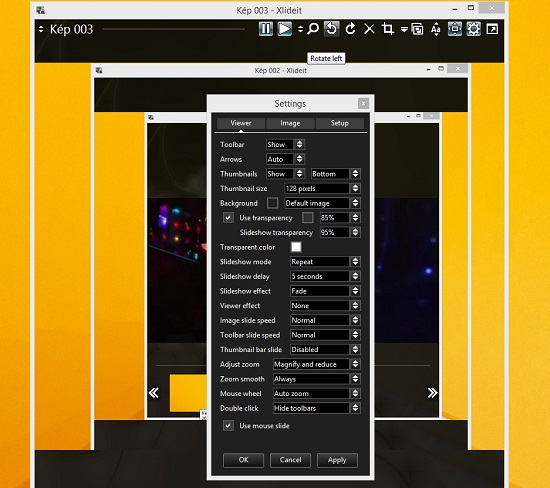Click the transparency color box beside 85%
The image size is (550, 488).
(307, 218)
